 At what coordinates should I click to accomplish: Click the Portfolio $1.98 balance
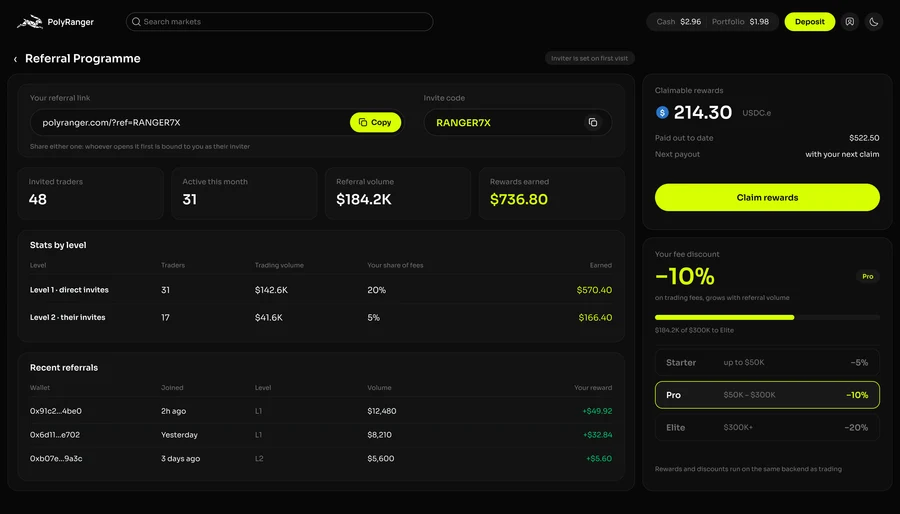[x=740, y=22]
